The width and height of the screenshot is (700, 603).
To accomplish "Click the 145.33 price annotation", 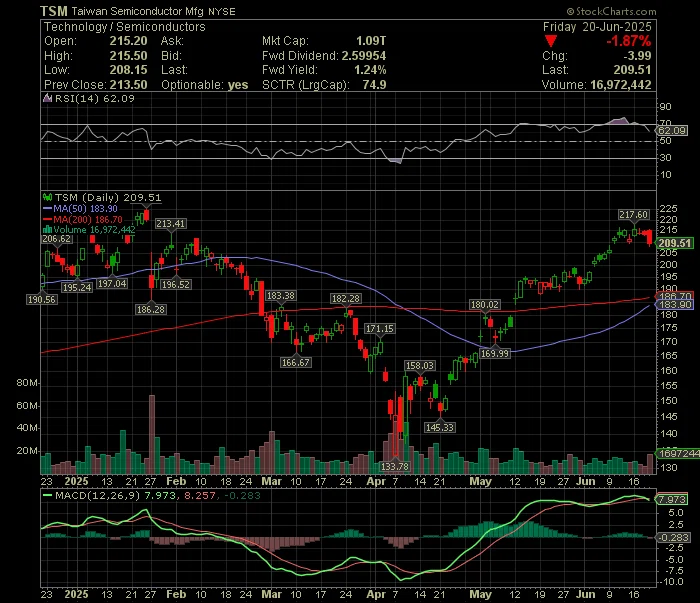I will point(439,428).
